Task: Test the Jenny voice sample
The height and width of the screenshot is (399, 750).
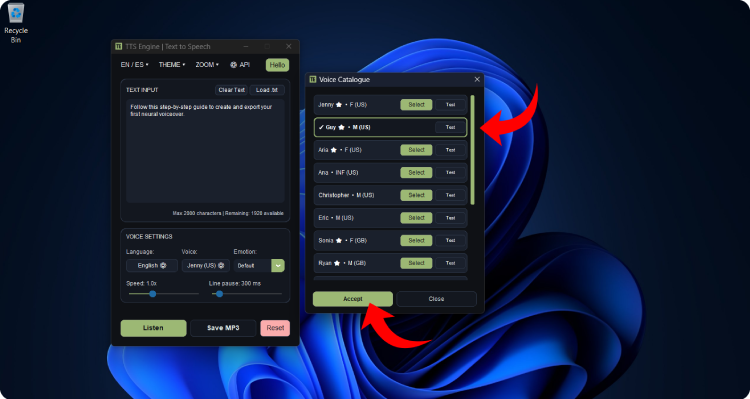Action: pos(450,105)
